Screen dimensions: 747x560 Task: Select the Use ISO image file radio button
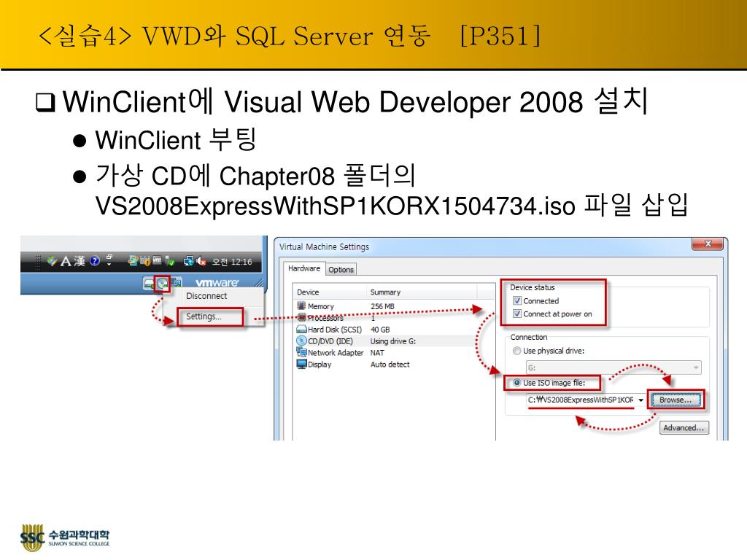[516, 383]
